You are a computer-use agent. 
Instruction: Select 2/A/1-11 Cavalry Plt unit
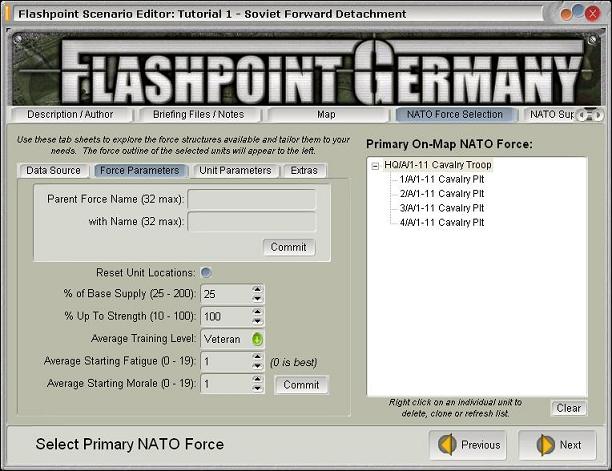click(442, 194)
